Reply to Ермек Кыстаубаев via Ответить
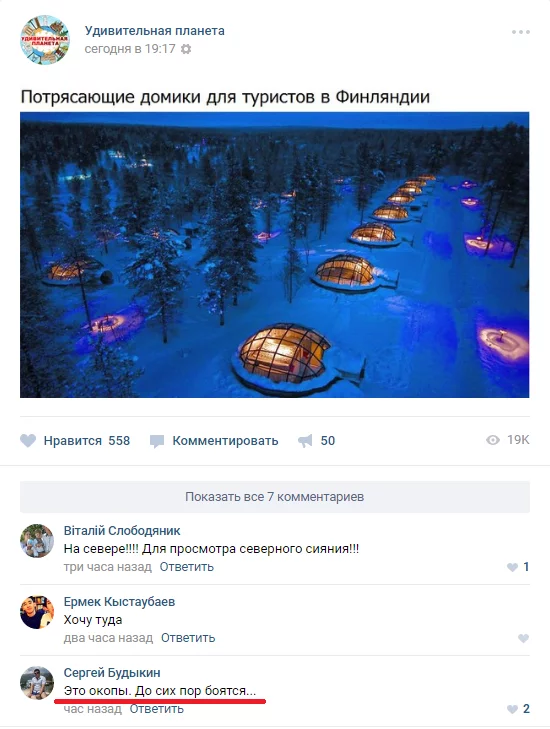This screenshot has height=729, width=550. click(188, 638)
